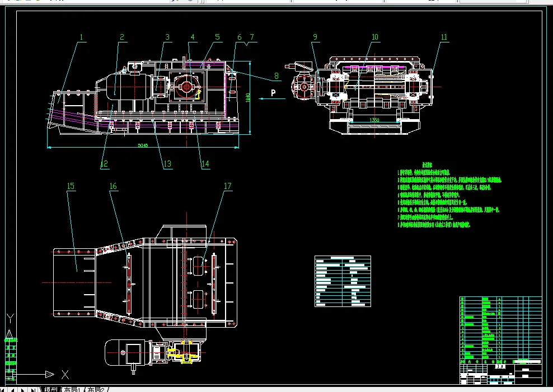
Task: Select part callout number 12
Action: pos(104,164)
